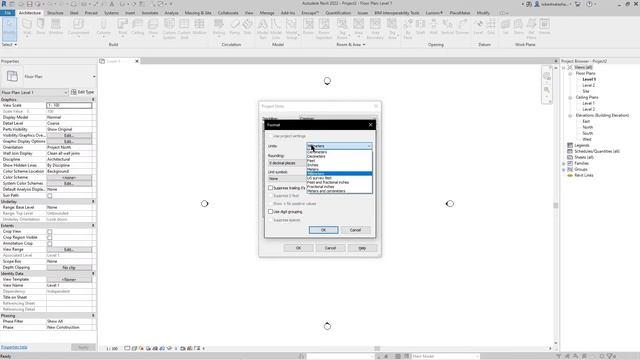The width and height of the screenshot is (640, 360).
Task: Open the Floor Plan type selector dropdown
Action: [x=94, y=76]
